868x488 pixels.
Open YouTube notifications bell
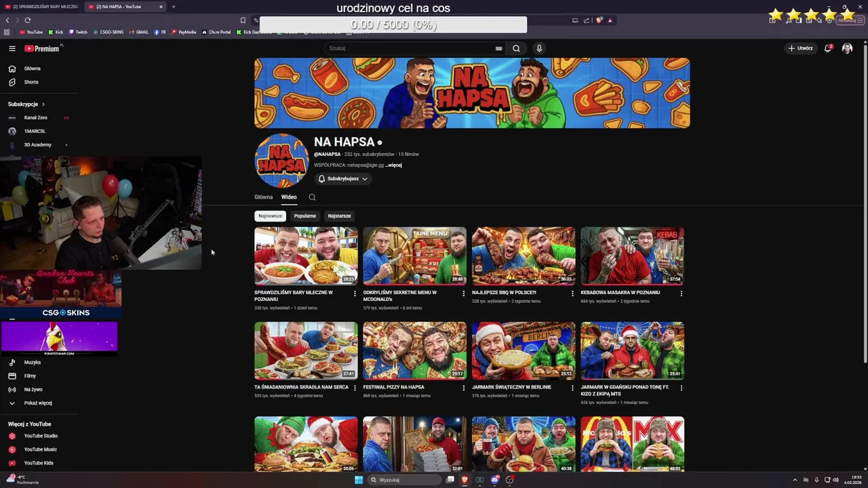(828, 48)
